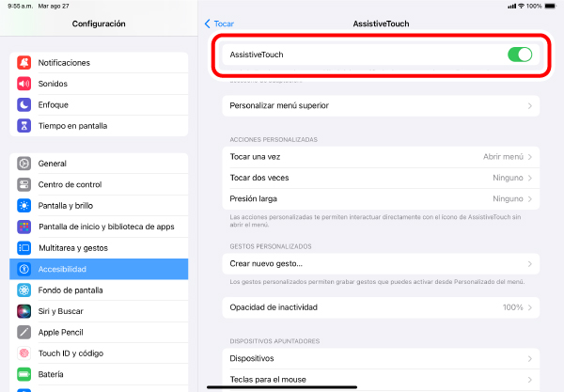Screen dimensions: 564x392
Task: Open Presión larga action setting
Action: [x=381, y=199]
